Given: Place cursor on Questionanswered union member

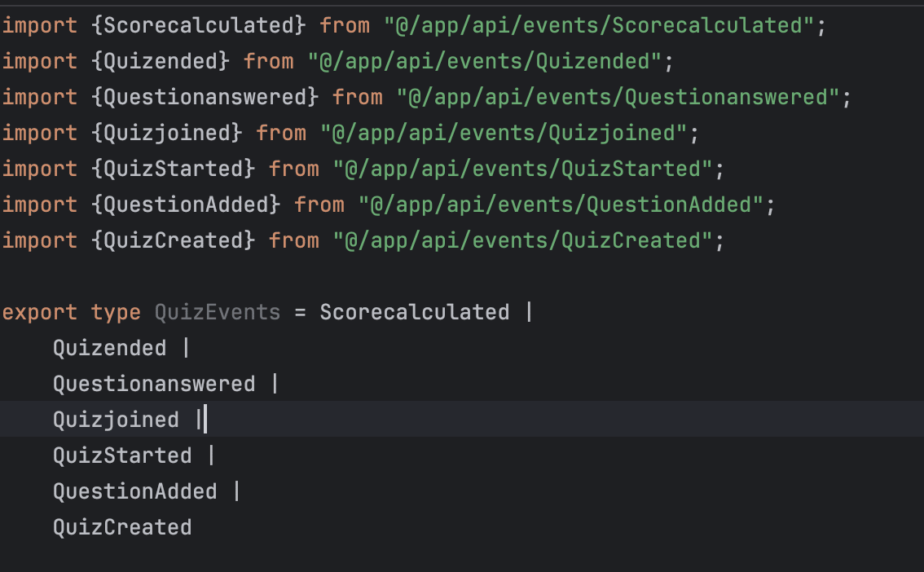Looking at the screenshot, I should click(154, 384).
